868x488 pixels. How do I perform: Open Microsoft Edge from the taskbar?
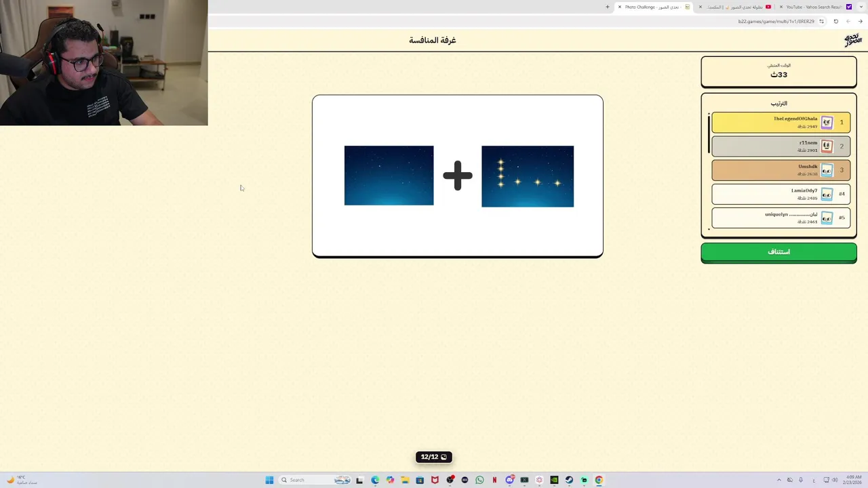tap(375, 480)
